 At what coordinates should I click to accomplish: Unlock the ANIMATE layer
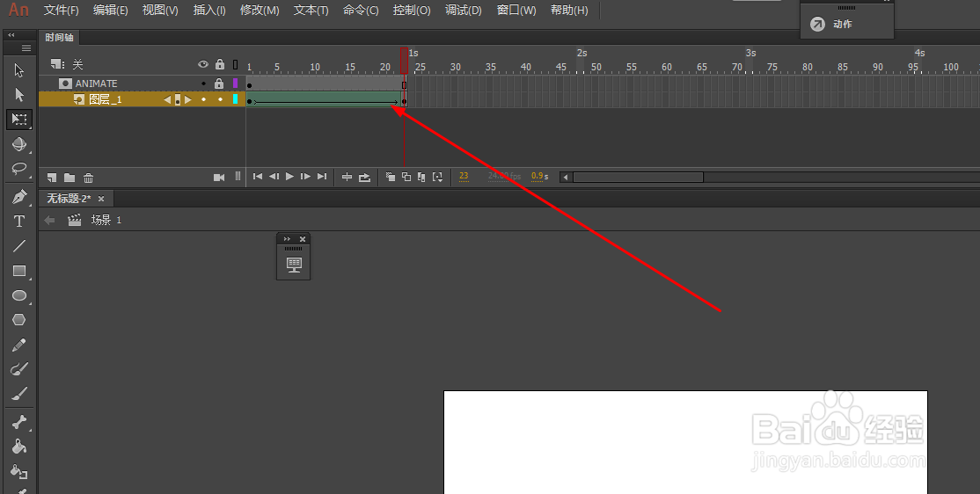pos(219,83)
